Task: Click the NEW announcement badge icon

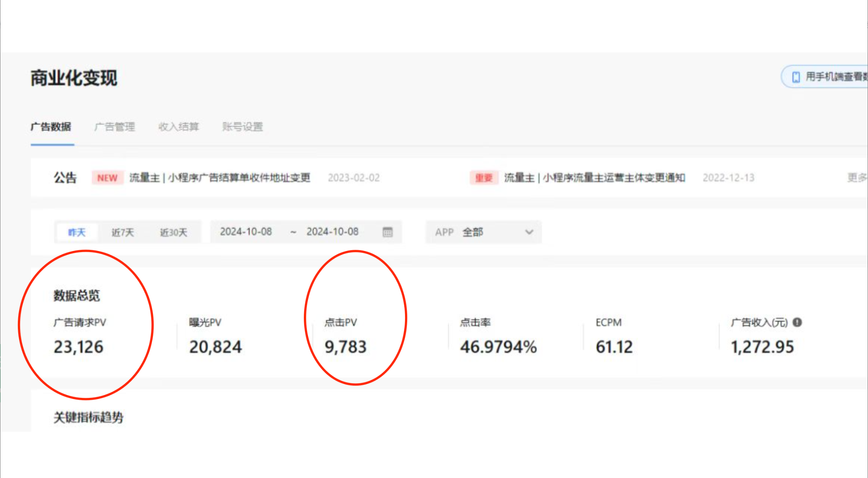Action: coord(109,177)
